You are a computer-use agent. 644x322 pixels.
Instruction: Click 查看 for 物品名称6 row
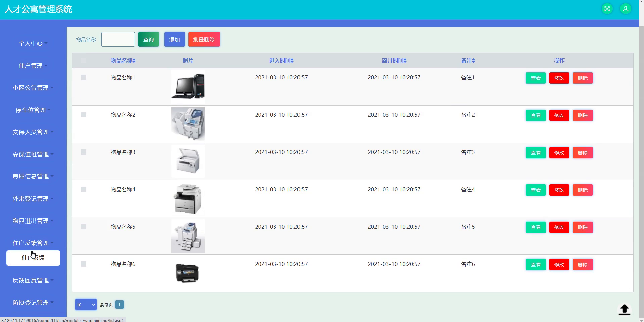tap(536, 265)
